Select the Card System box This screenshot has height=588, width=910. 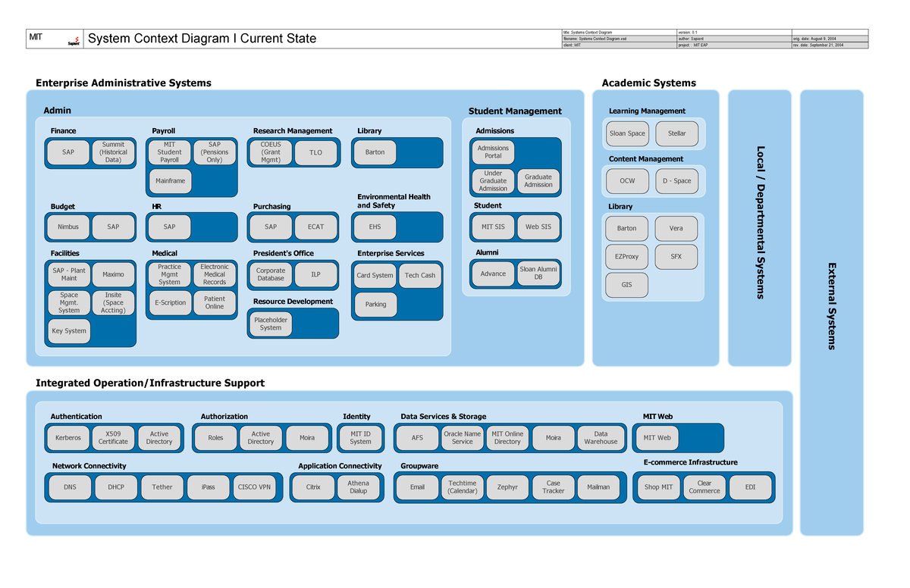point(375,276)
